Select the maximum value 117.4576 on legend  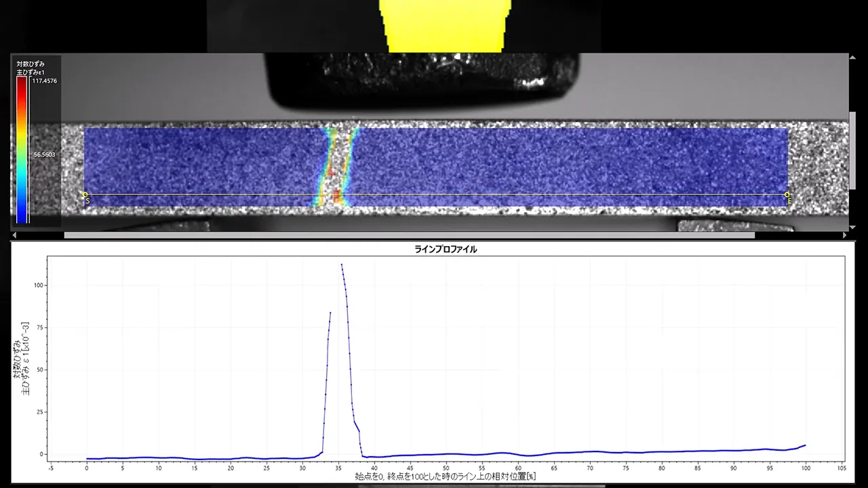click(x=45, y=81)
